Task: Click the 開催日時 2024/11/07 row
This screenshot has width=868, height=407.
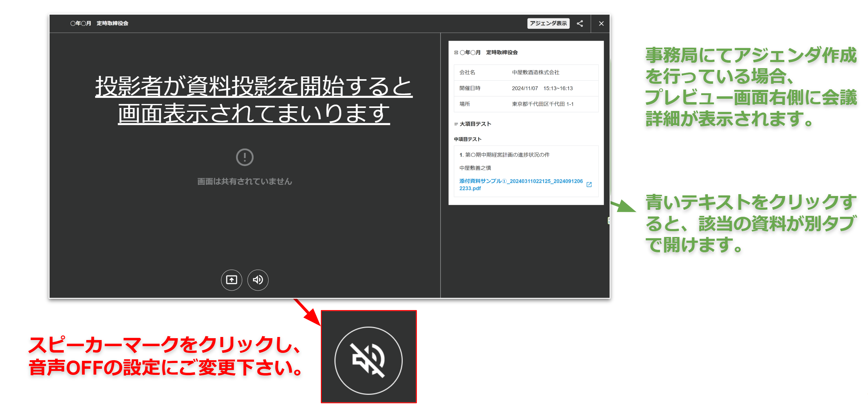Action: point(526,88)
